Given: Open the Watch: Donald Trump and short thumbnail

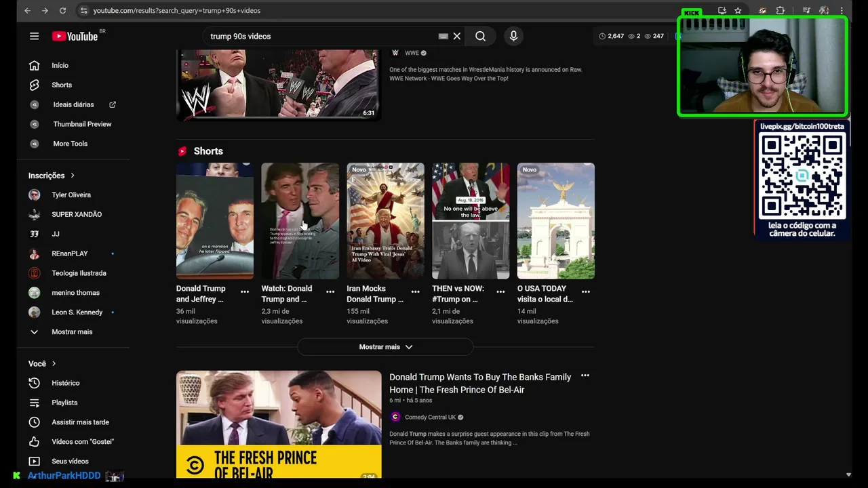Looking at the screenshot, I should [x=300, y=221].
